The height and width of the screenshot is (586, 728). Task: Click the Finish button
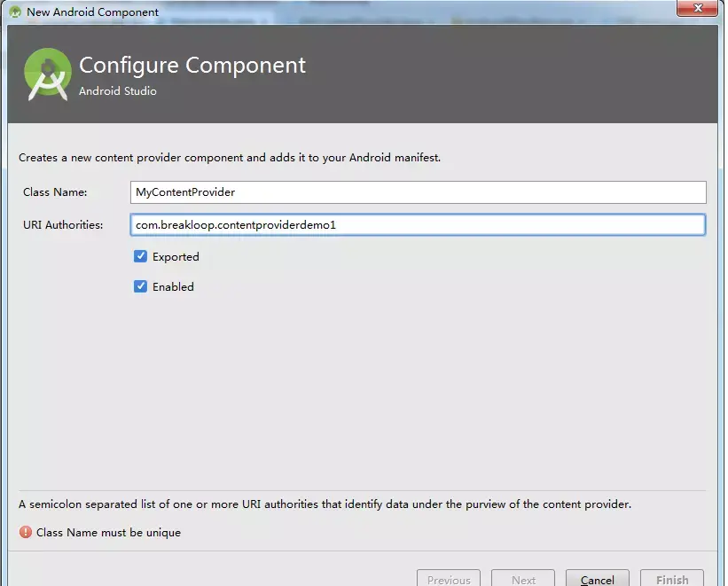click(x=672, y=579)
